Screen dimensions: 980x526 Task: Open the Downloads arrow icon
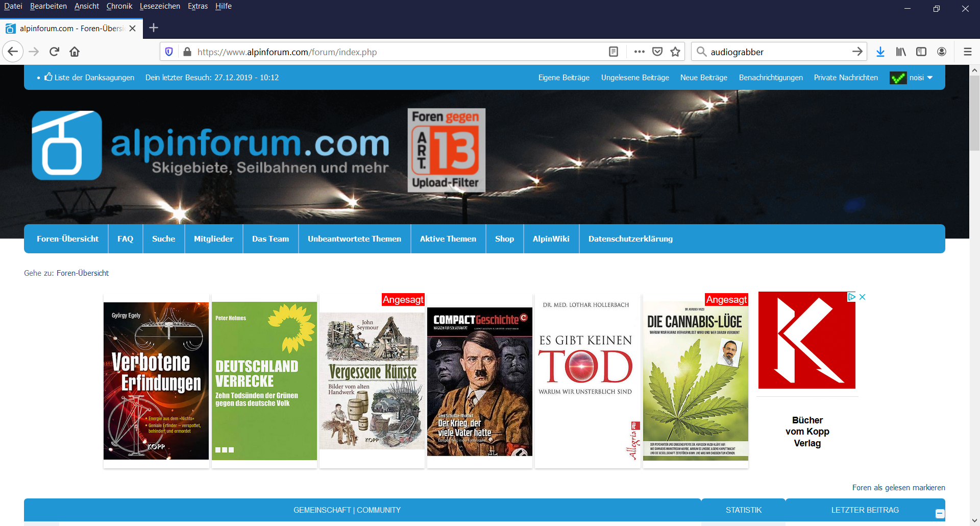tap(880, 52)
